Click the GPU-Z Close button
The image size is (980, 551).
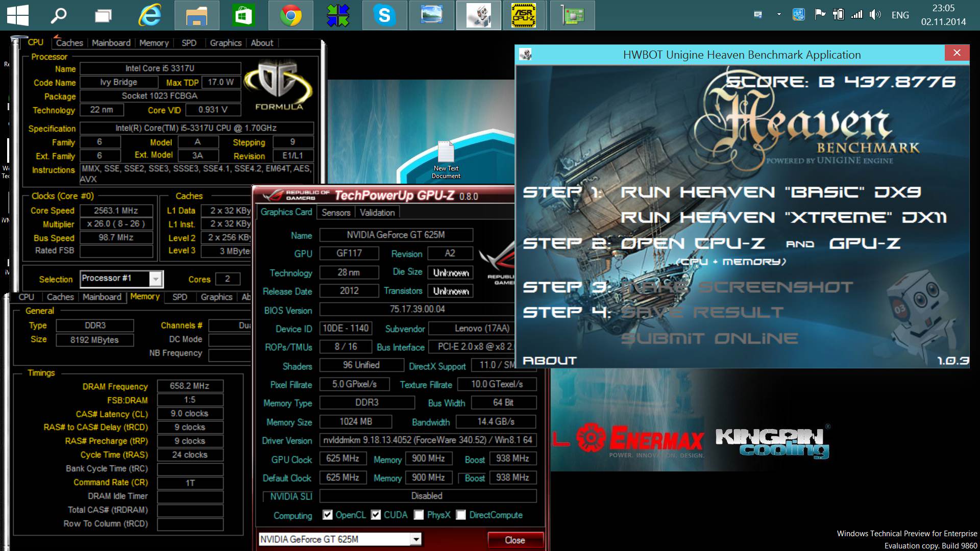515,540
